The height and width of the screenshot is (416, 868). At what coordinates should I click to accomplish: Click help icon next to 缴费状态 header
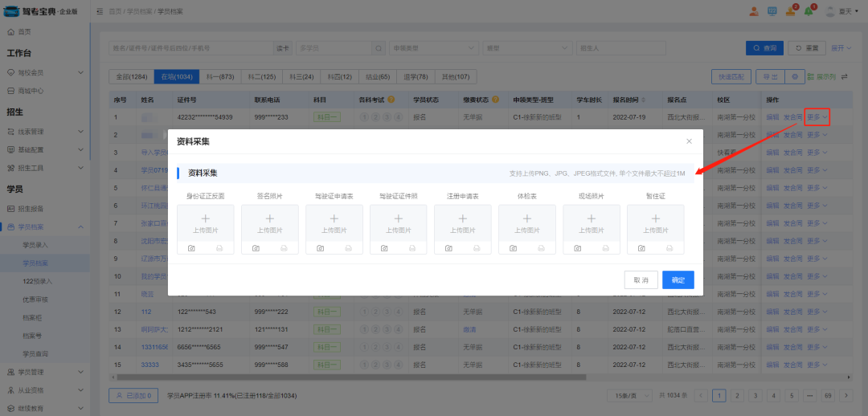(493, 100)
